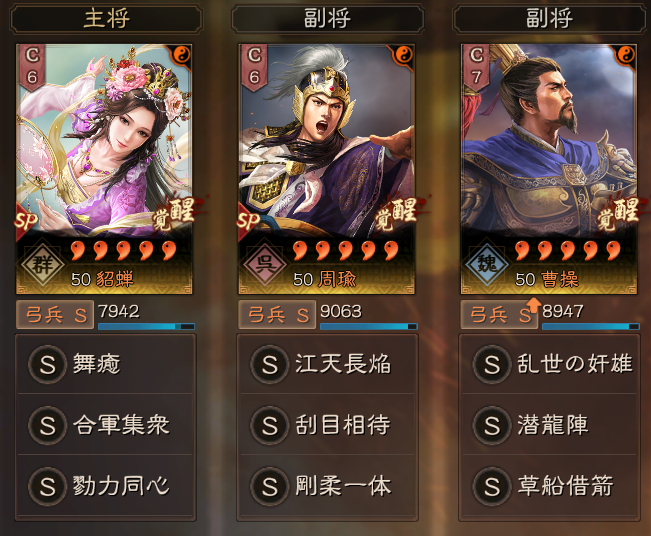This screenshot has width=651, height=536.
Task: Click the 群 faction emblem on 貂蝉's card
Action: pyautogui.click(x=43, y=264)
